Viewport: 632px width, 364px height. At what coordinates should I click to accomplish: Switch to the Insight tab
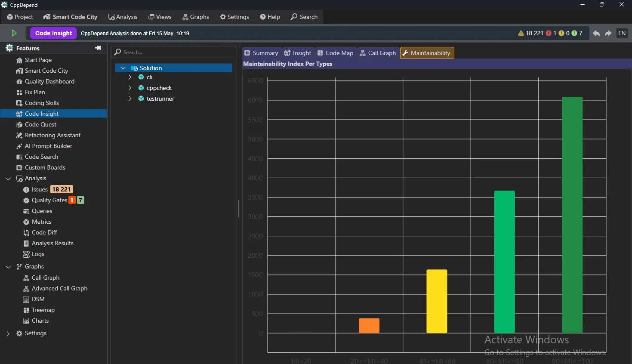(x=297, y=53)
